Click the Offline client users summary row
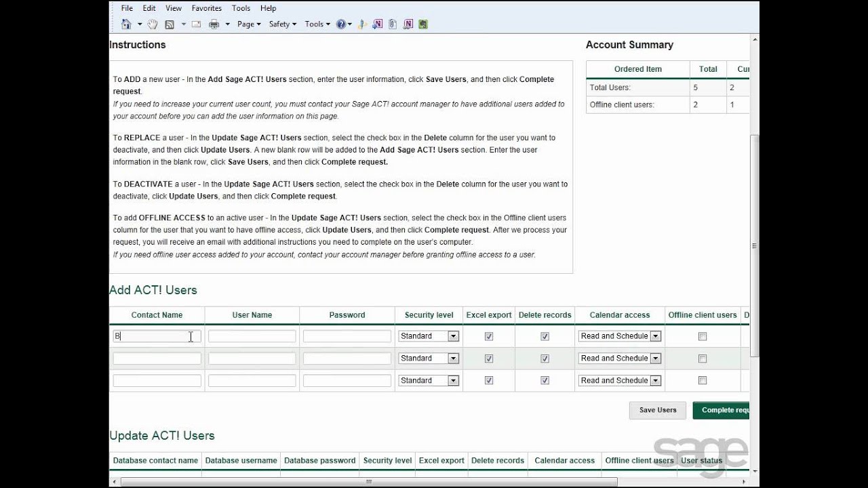The height and width of the screenshot is (488, 868). pyautogui.click(x=668, y=105)
